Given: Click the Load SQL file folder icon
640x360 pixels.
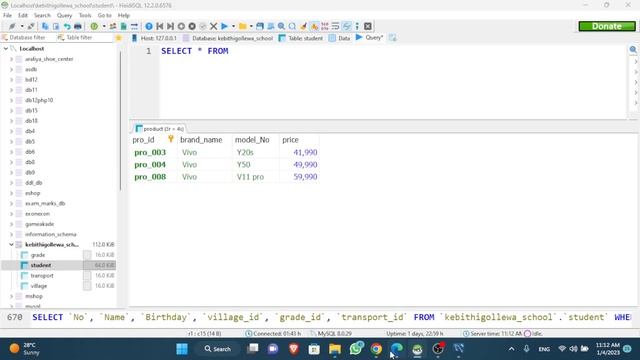Looking at the screenshot, I should [x=243, y=26].
